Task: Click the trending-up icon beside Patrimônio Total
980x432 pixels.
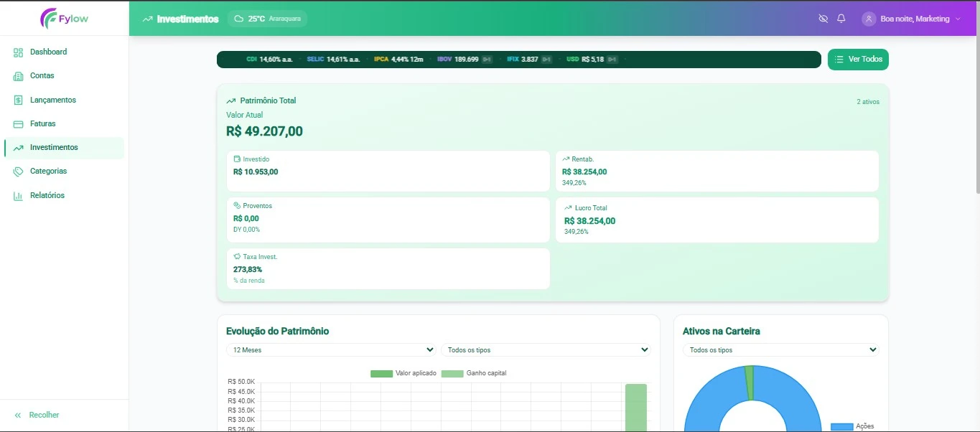Action: click(230, 100)
